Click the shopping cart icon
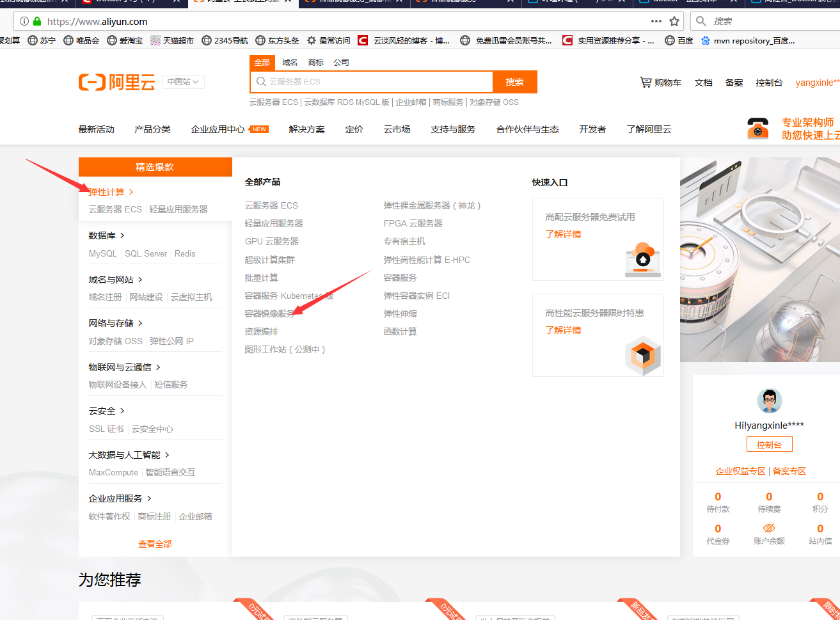This screenshot has height=620, width=840. (x=646, y=82)
